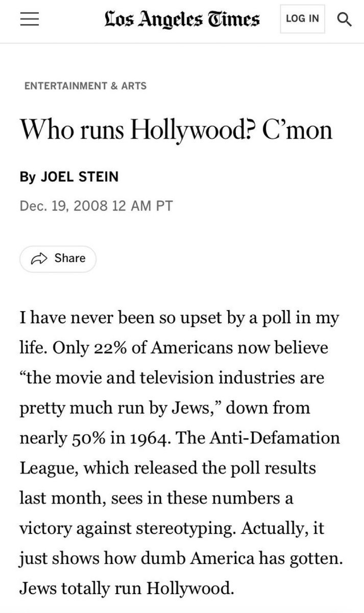364x613 pixels.
Task: Click the search magnifier icon
Action: point(345,19)
